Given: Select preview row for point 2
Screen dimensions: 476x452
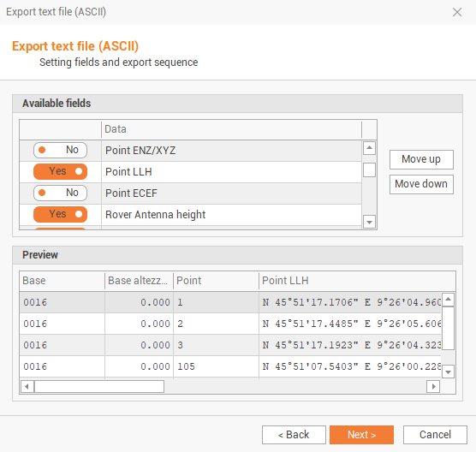Looking at the screenshot, I should pyautogui.click(x=230, y=324).
